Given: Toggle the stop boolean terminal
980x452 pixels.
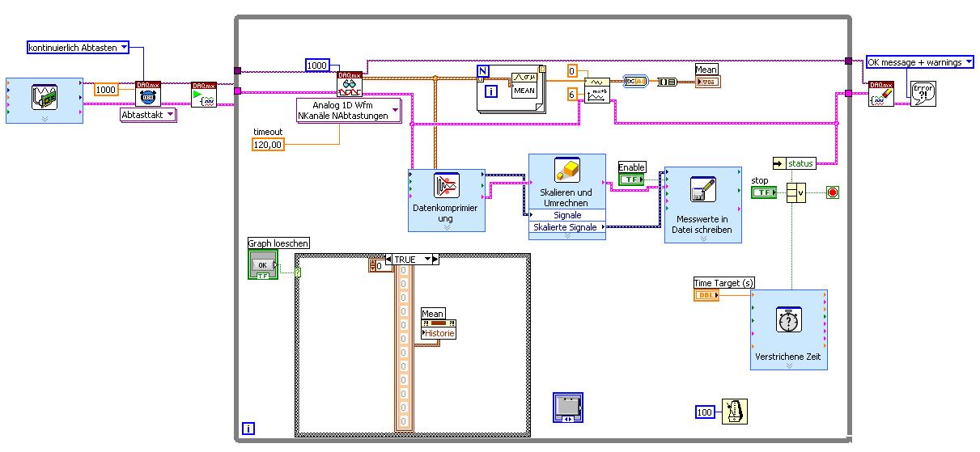Looking at the screenshot, I should 765,192.
